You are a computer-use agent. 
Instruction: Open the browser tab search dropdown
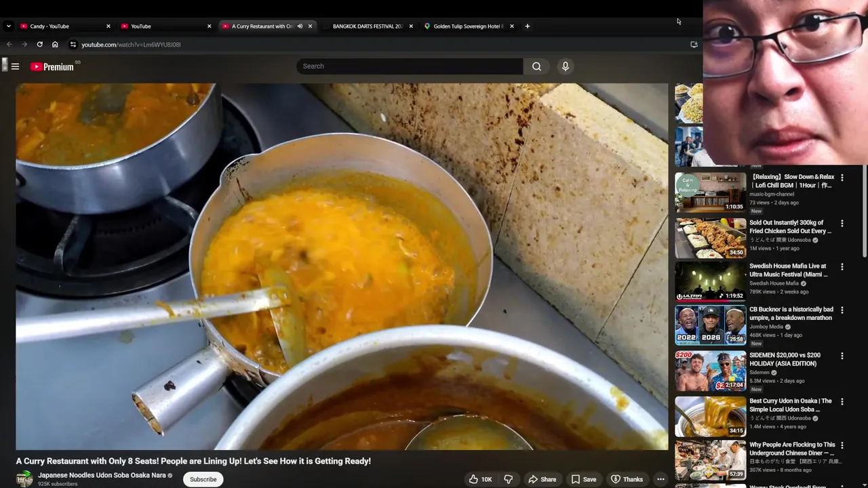point(8,26)
